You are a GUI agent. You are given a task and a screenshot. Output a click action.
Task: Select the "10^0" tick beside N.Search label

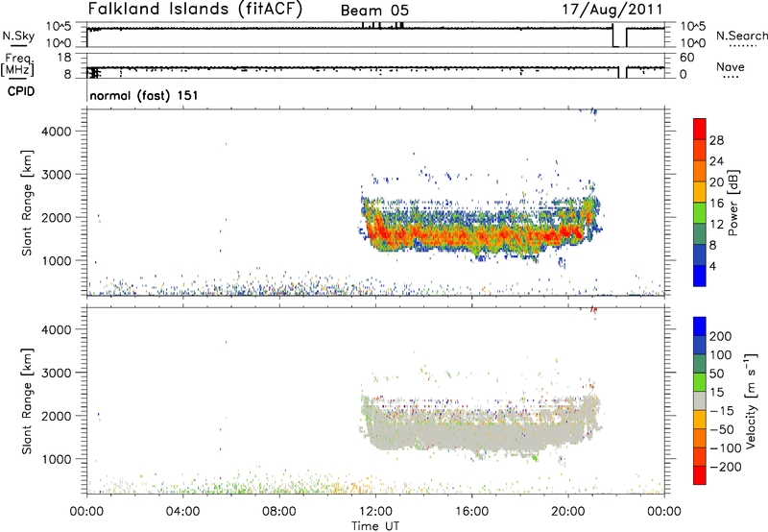[x=693, y=43]
